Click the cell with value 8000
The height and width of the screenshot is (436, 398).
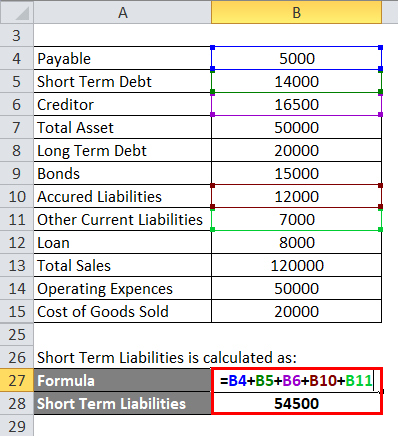pyautogui.click(x=296, y=242)
